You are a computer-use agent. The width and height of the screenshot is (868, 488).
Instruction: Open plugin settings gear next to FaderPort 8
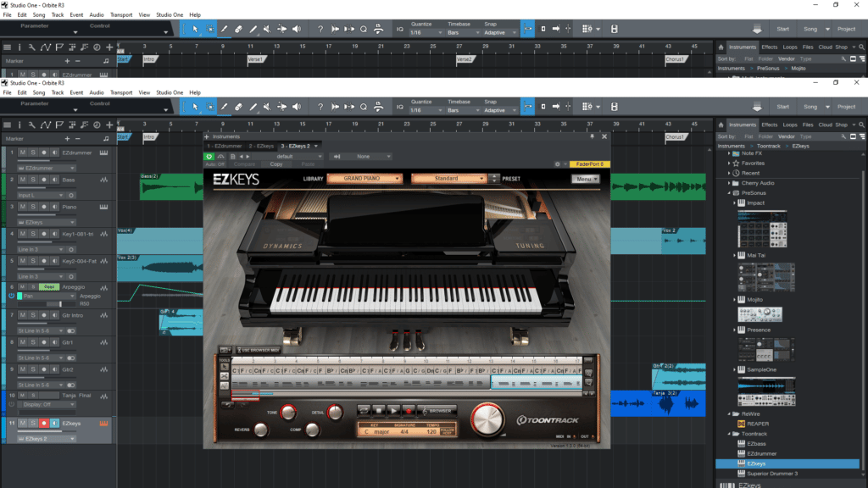coord(558,164)
